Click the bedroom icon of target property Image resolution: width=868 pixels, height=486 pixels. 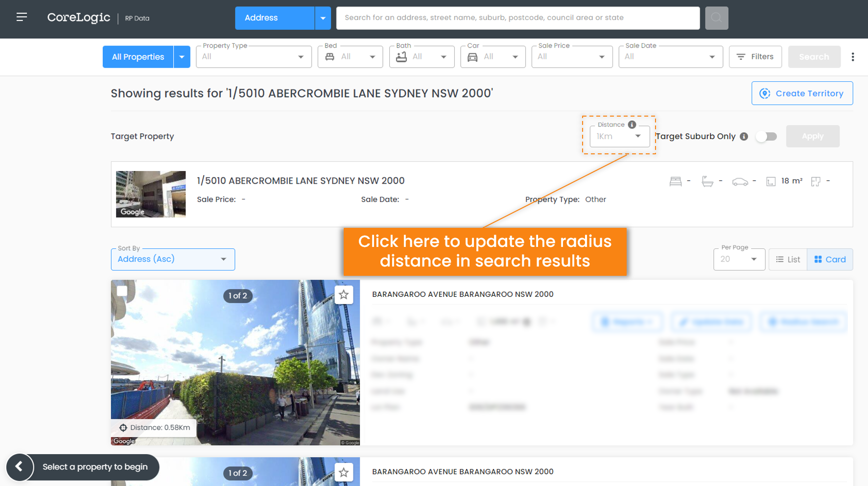click(675, 181)
